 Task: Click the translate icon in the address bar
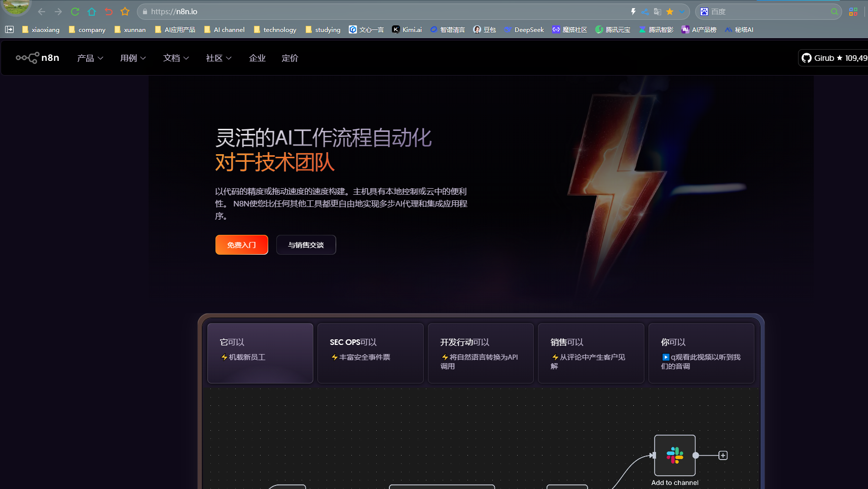point(658,12)
